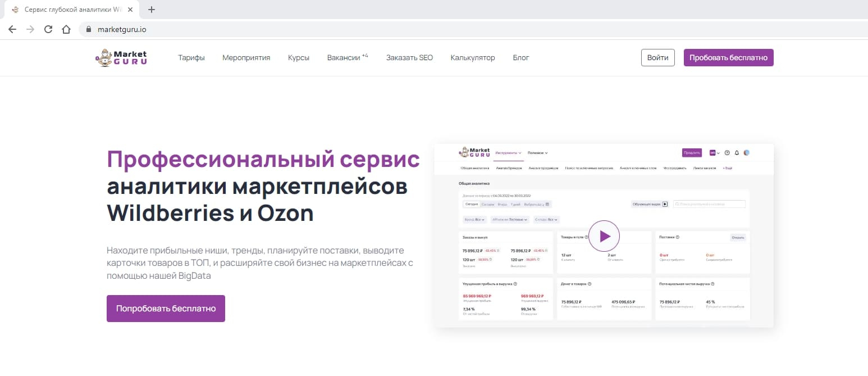Click Пробовать бесплатно in the header
Viewport: 868px width, 376px height.
[728, 58]
